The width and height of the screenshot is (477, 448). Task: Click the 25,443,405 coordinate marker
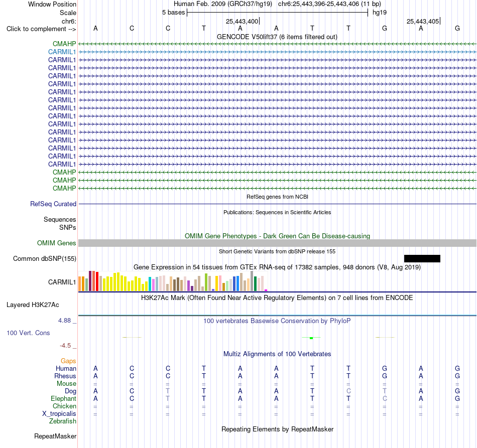tap(423, 21)
